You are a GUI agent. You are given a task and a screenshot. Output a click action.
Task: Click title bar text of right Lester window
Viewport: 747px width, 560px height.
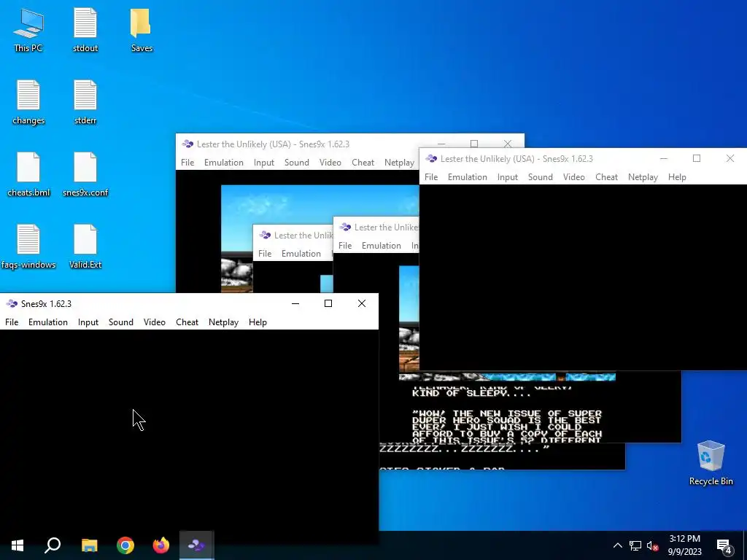point(517,158)
